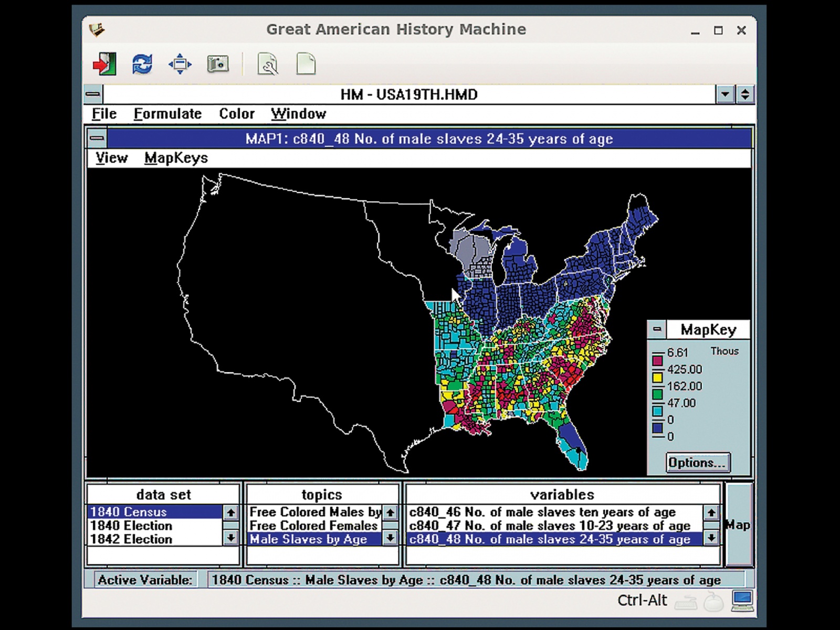Viewport: 840px width, 630px height.
Task: Select 1840 Election in the data set list
Action: click(x=155, y=526)
